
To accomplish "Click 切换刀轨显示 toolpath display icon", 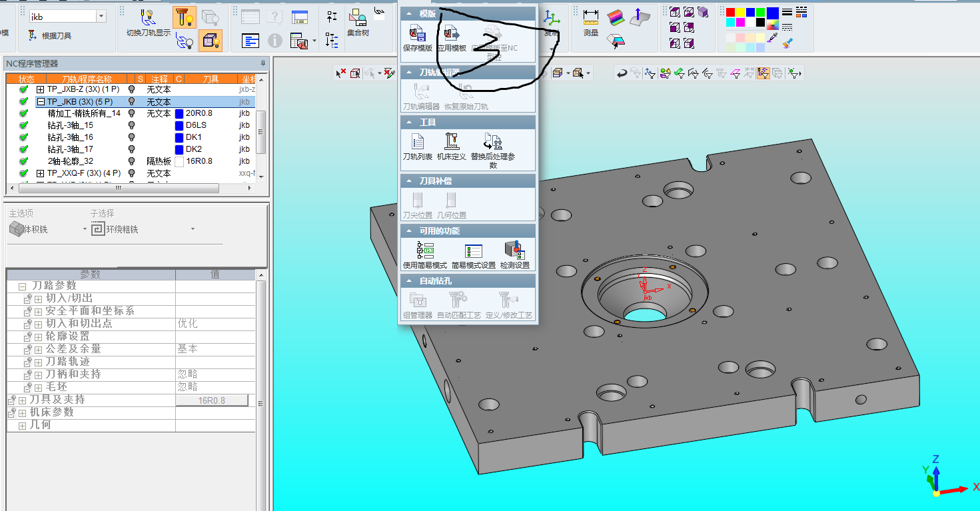I will point(149,18).
